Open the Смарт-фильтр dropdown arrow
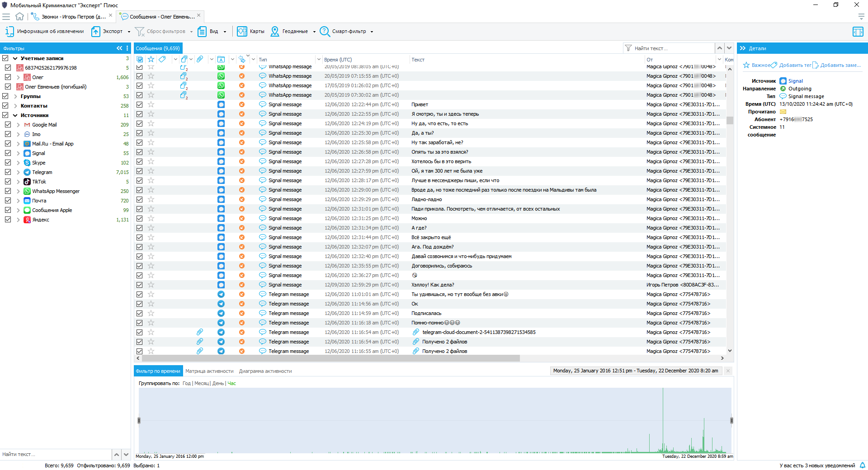Screen dimensions: 868x470 click(372, 32)
